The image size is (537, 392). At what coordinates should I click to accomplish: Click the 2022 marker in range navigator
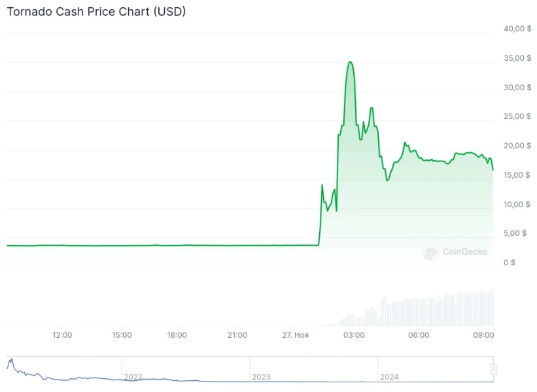[133, 377]
